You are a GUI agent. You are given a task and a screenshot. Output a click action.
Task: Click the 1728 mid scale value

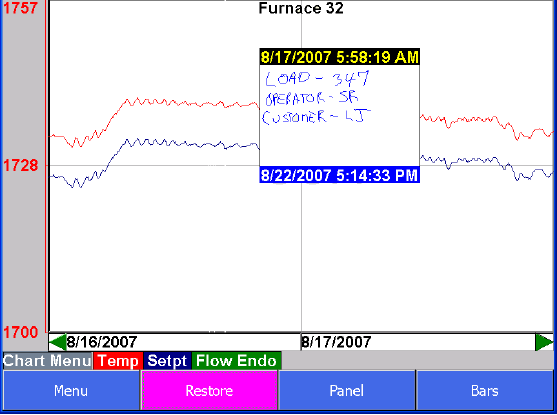click(x=20, y=166)
